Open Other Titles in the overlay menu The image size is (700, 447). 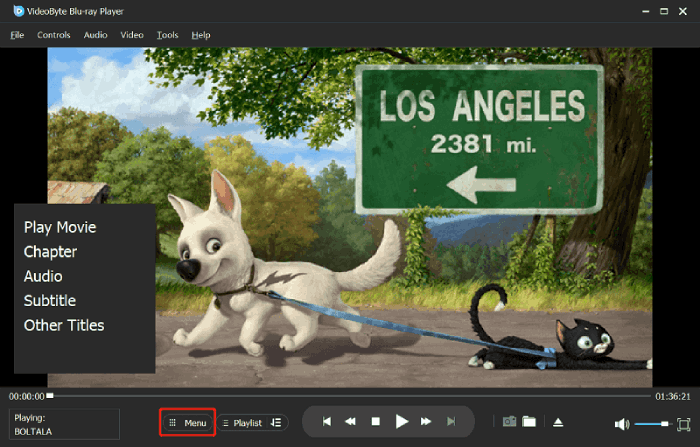pos(64,325)
